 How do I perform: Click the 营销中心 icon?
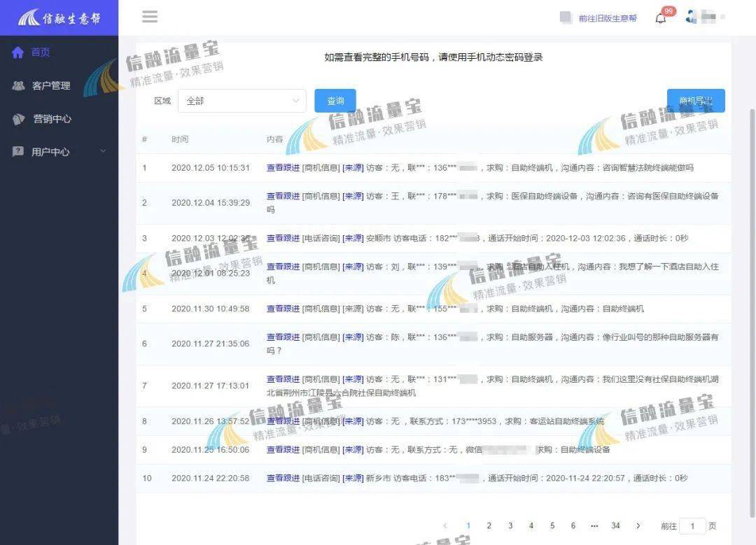[x=18, y=119]
